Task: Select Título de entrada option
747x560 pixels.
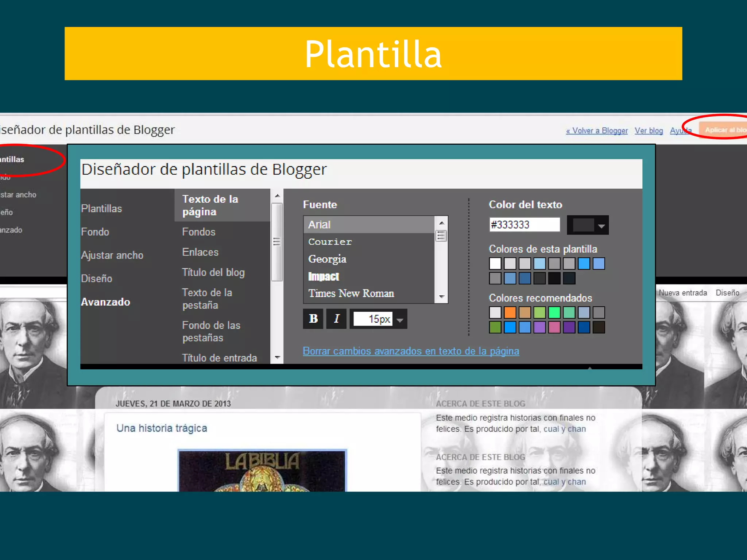Action: click(x=220, y=358)
